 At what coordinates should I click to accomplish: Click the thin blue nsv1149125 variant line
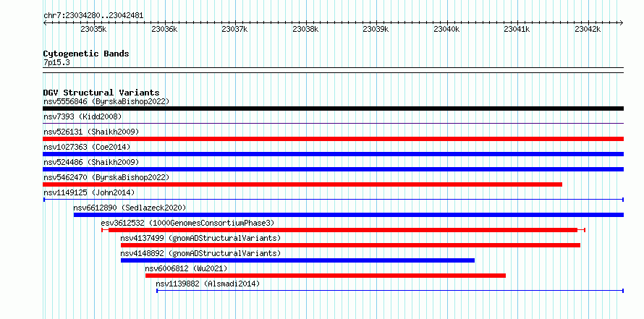[333, 200]
